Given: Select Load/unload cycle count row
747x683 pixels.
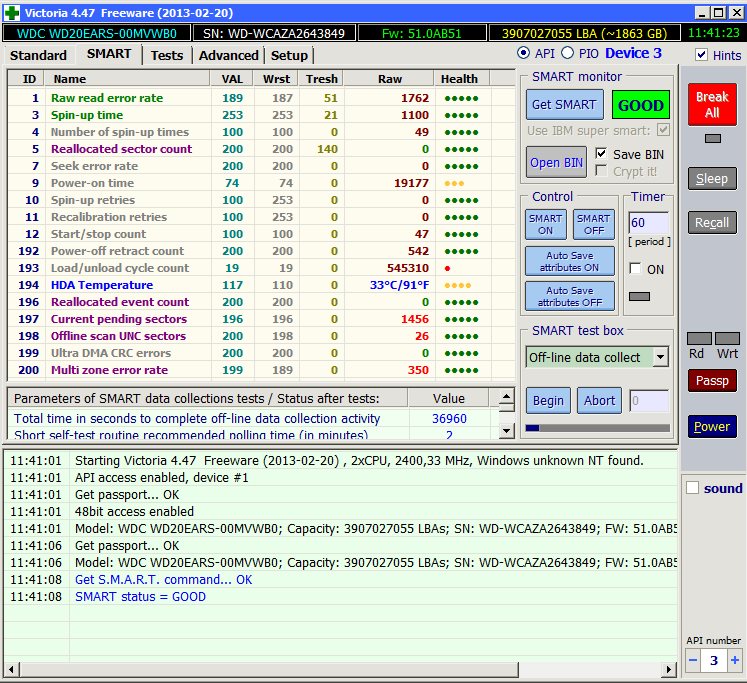Looking at the screenshot, I should click(x=262, y=268).
